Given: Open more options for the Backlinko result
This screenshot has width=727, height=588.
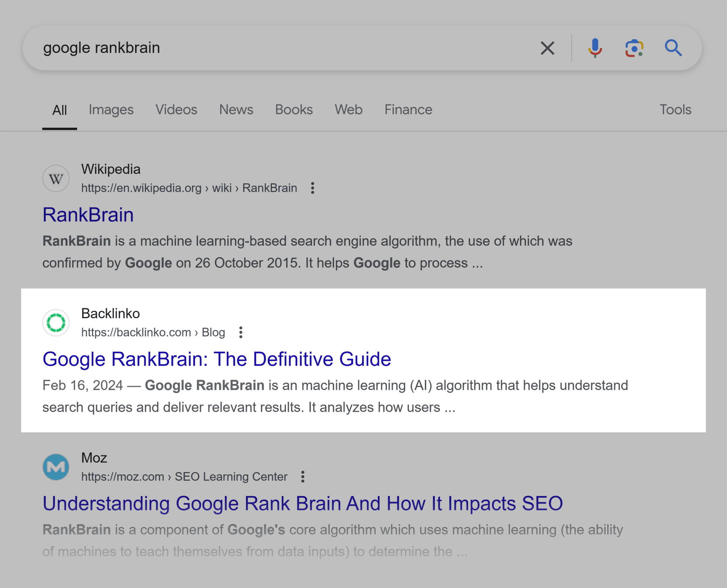Looking at the screenshot, I should [x=240, y=332].
